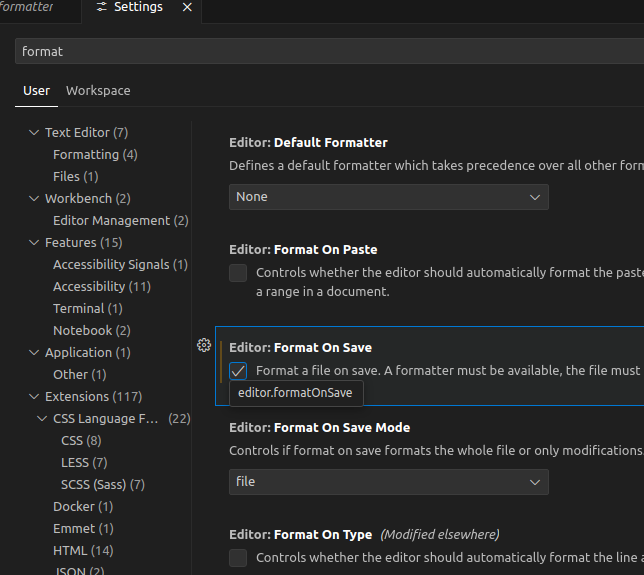Select Notebook (2) in the settings tree
The width and height of the screenshot is (644, 575).
click(x=92, y=331)
